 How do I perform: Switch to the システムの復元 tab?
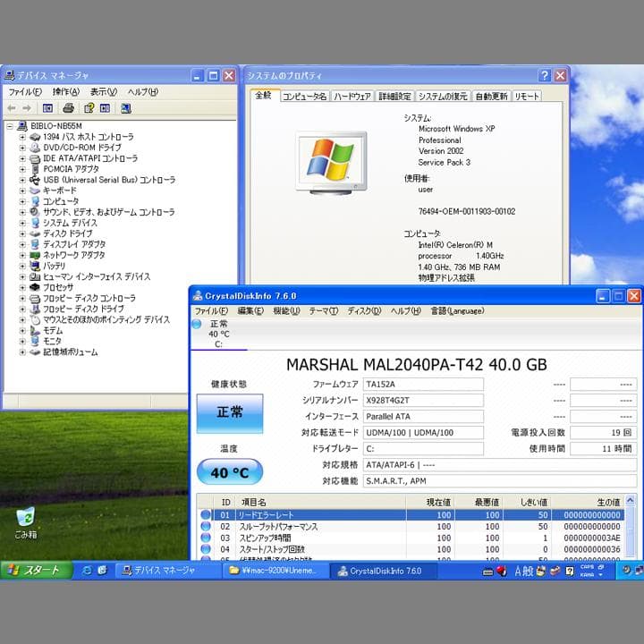coord(443,96)
